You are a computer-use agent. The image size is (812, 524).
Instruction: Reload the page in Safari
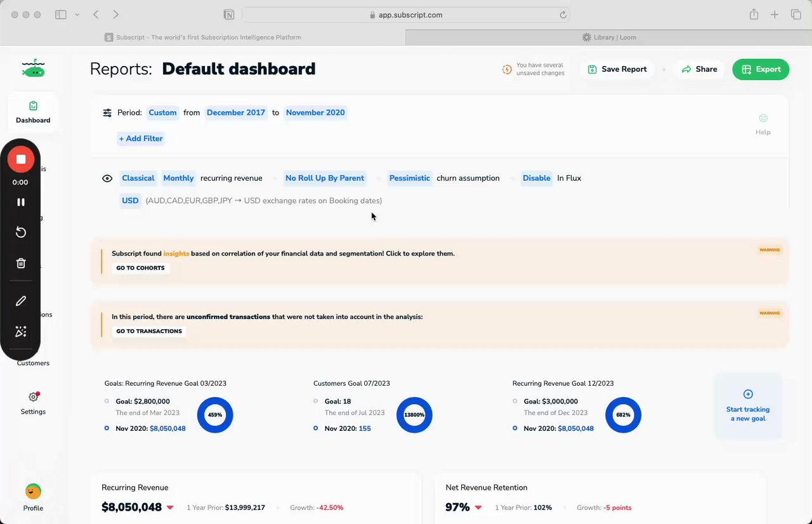(x=563, y=15)
